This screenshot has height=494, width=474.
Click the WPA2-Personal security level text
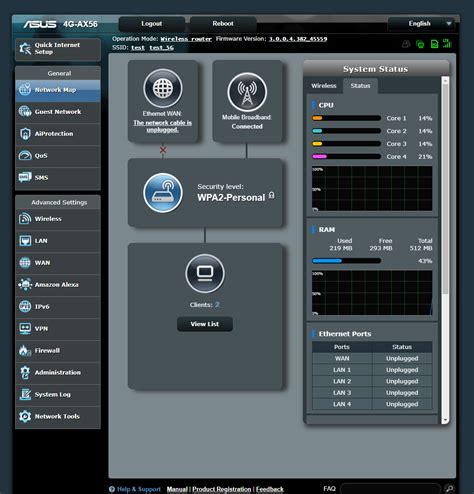tap(231, 198)
